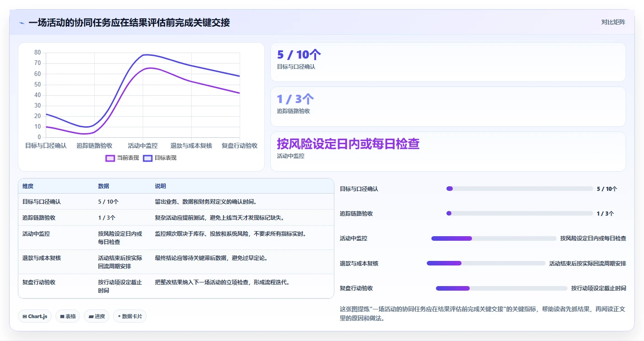Select the Chart.js tag chip
The height and width of the screenshot is (341, 644).
point(35,316)
